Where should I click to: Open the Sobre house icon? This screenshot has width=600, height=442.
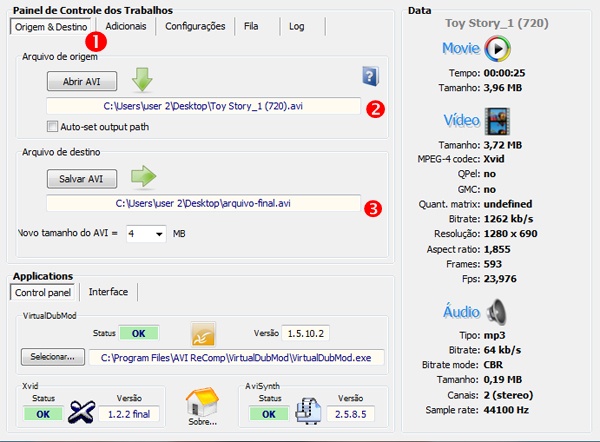201,403
